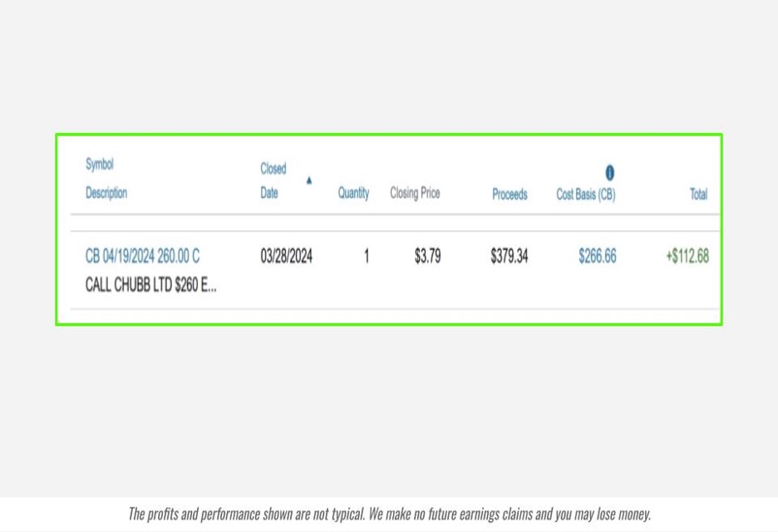The height and width of the screenshot is (532, 778).
Task: Click the info icon above Cost Basis
Action: [x=609, y=173]
